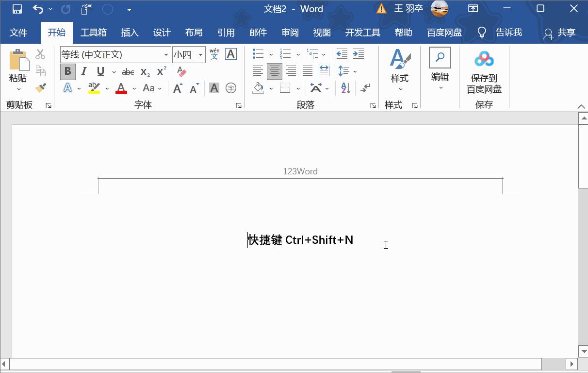This screenshot has width=588, height=373.
Task: Open the font size dropdown showing 小四
Action: pos(199,54)
